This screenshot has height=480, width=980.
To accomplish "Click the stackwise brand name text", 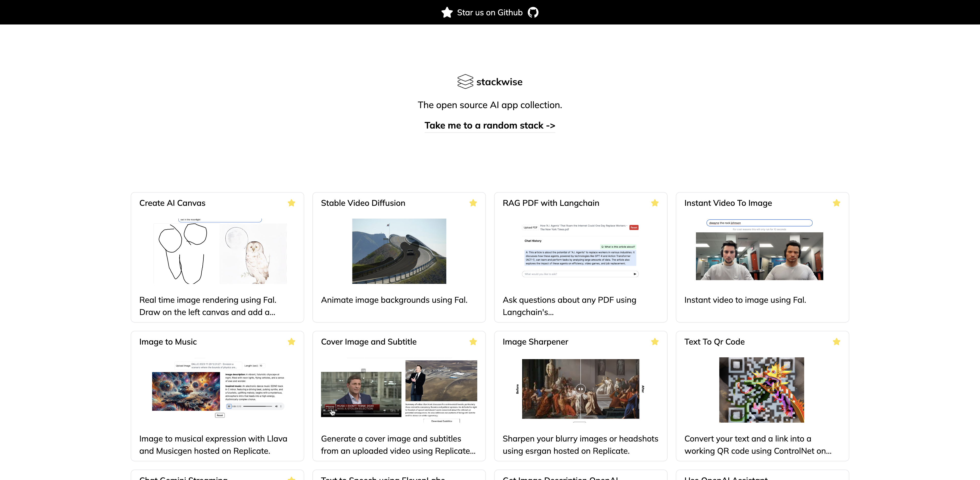I will pos(499,82).
